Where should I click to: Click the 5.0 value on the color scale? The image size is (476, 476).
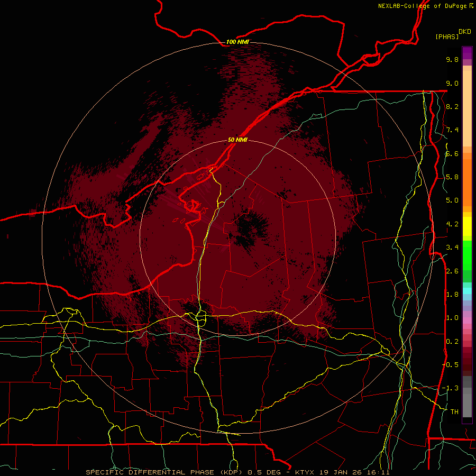pyautogui.click(x=452, y=200)
